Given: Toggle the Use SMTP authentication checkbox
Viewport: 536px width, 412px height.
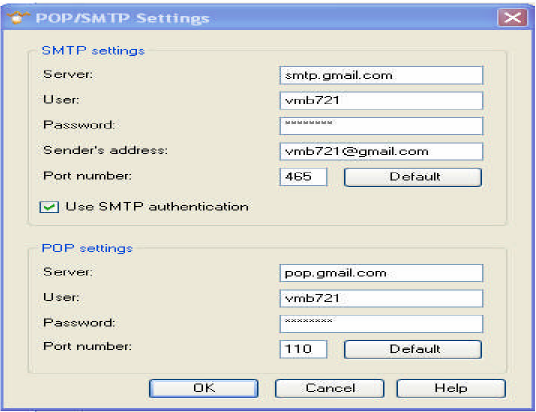Looking at the screenshot, I should [49, 207].
